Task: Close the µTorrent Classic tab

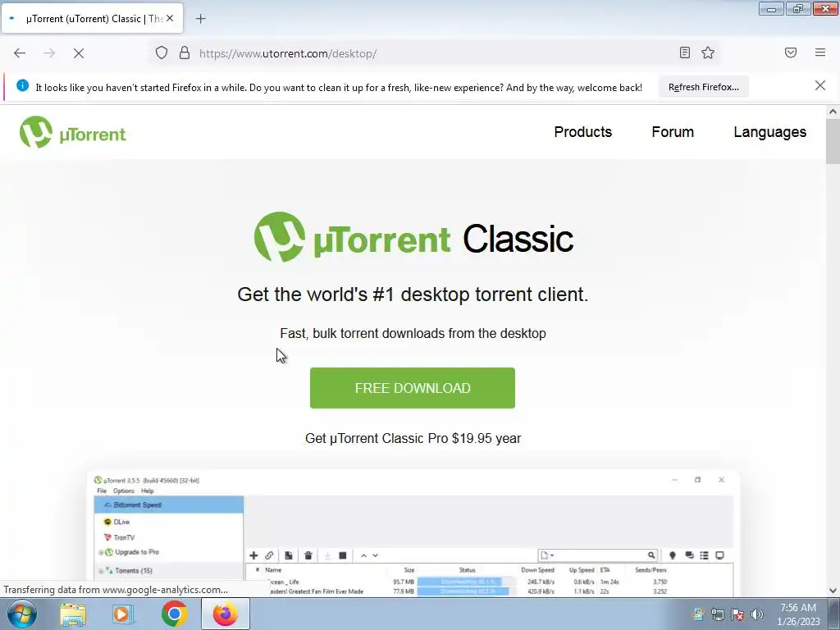Action: (170, 18)
